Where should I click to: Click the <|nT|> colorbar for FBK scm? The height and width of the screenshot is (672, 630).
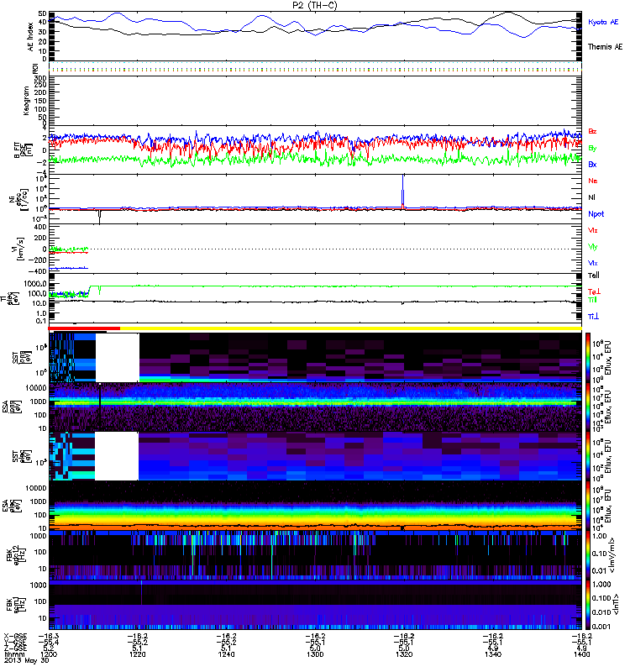point(588,605)
